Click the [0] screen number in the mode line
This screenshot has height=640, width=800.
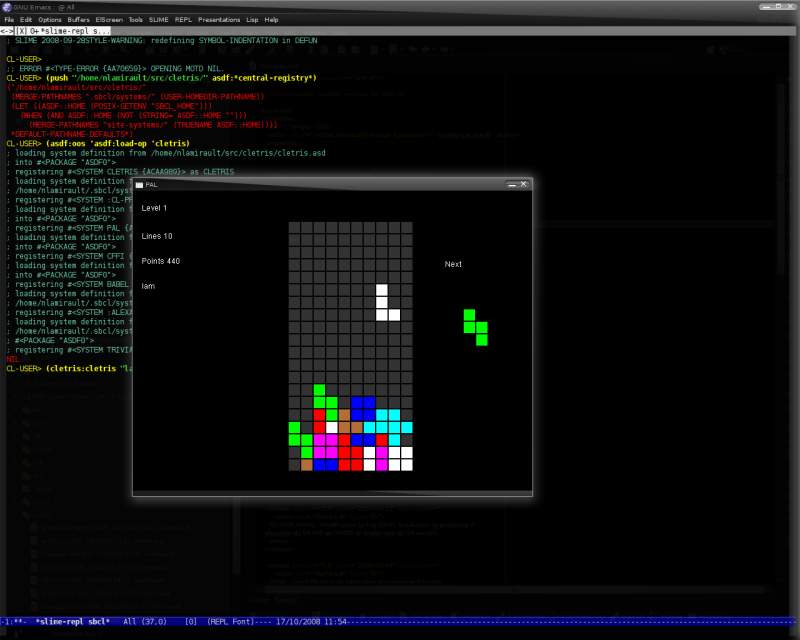coord(191,622)
